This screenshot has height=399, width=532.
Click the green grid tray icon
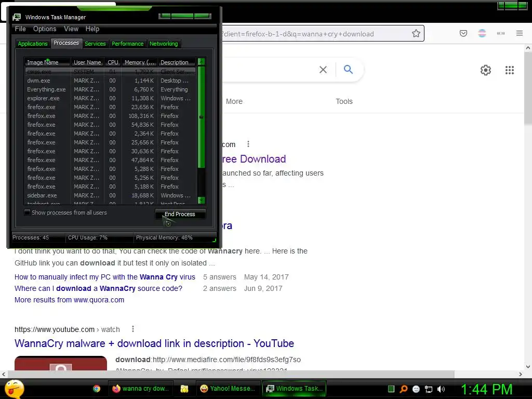click(391, 389)
